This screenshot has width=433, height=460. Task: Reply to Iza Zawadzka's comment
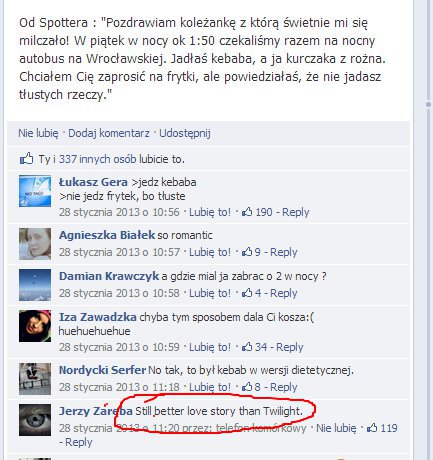coord(290,347)
